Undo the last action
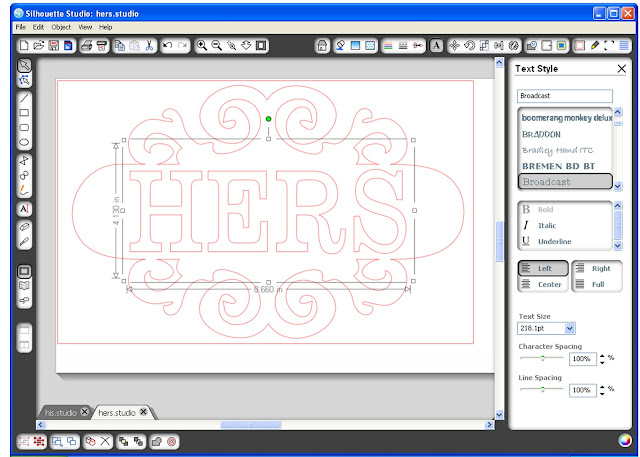The image size is (640, 457). pyautogui.click(x=167, y=45)
